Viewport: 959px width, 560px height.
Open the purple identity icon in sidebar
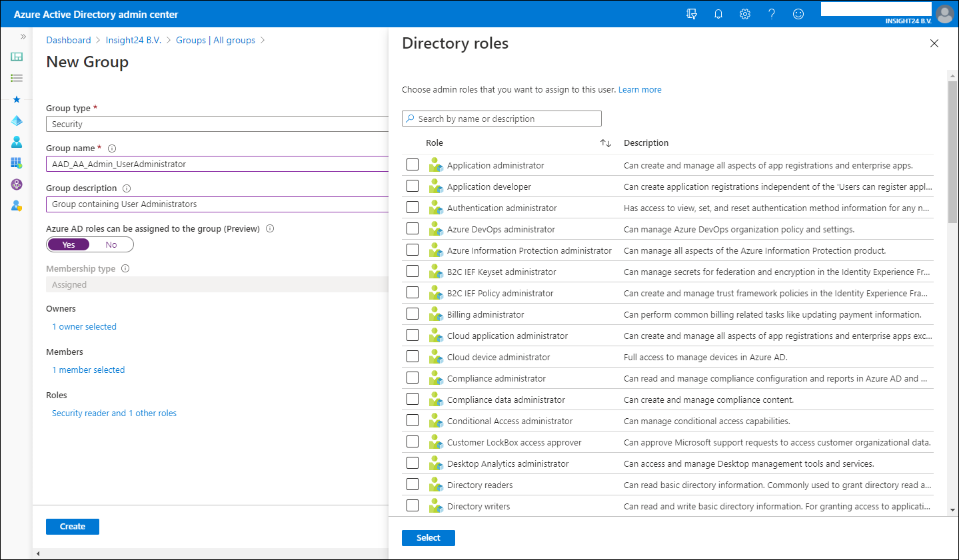coord(17,184)
